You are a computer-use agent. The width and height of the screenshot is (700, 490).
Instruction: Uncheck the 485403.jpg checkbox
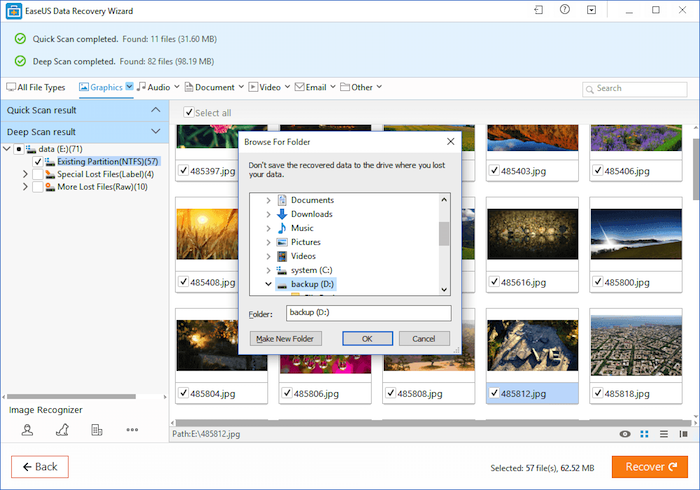coord(494,170)
